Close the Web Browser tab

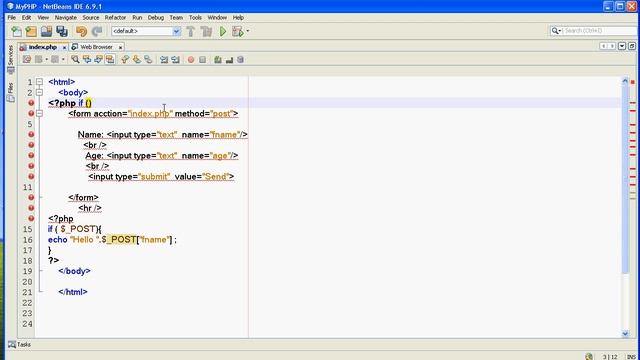[120, 47]
